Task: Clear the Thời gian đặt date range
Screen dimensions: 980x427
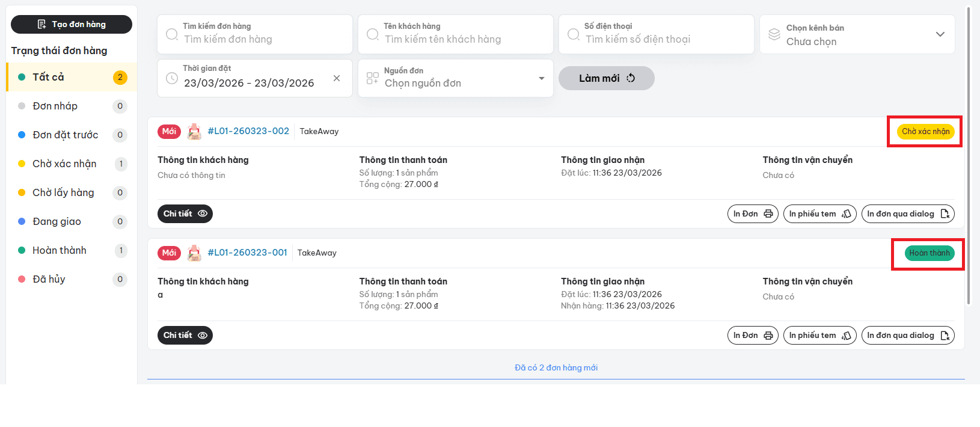Action: point(337,78)
